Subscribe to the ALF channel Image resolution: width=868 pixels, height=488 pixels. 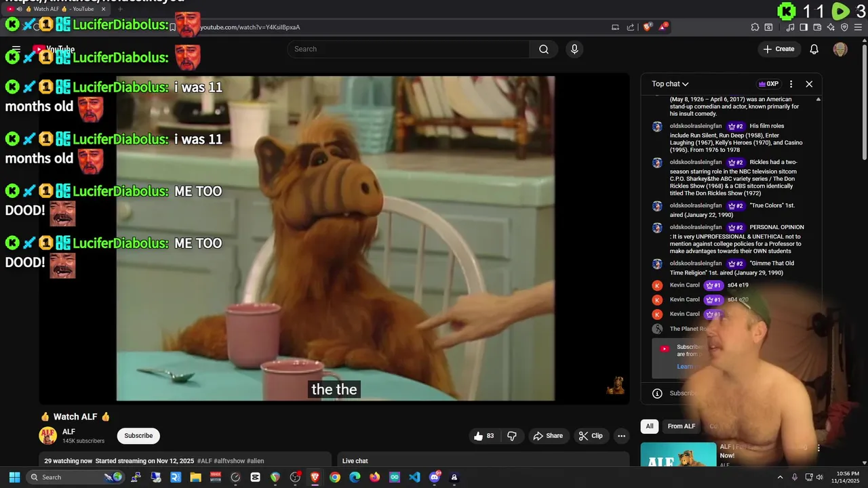pyautogui.click(x=138, y=436)
